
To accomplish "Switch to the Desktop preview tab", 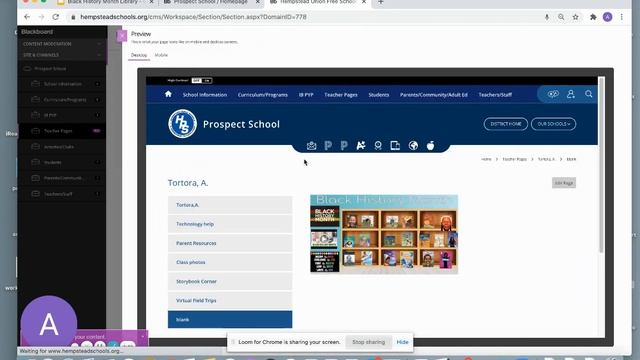I will [139, 55].
